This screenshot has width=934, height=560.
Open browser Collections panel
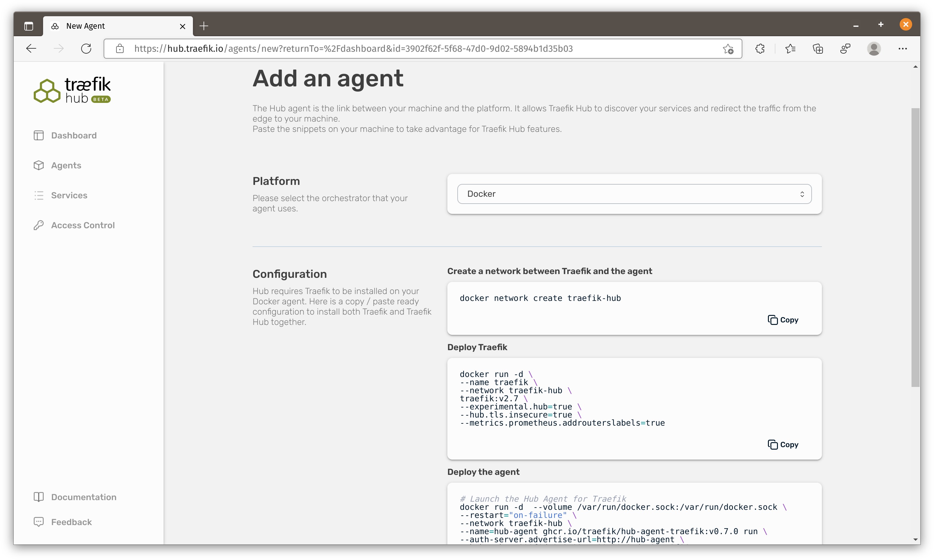coord(818,49)
